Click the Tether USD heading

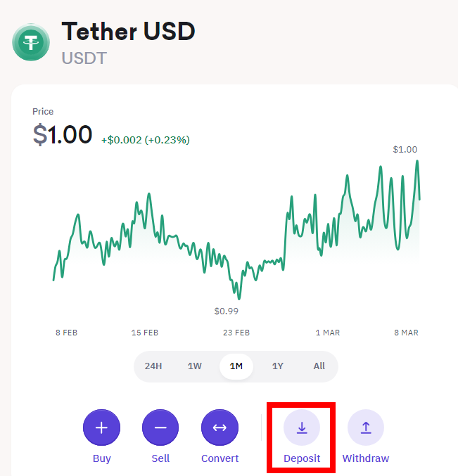(129, 32)
